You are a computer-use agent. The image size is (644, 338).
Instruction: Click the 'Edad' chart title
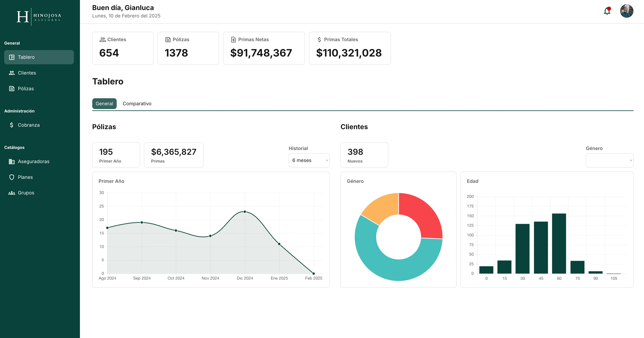point(473,181)
